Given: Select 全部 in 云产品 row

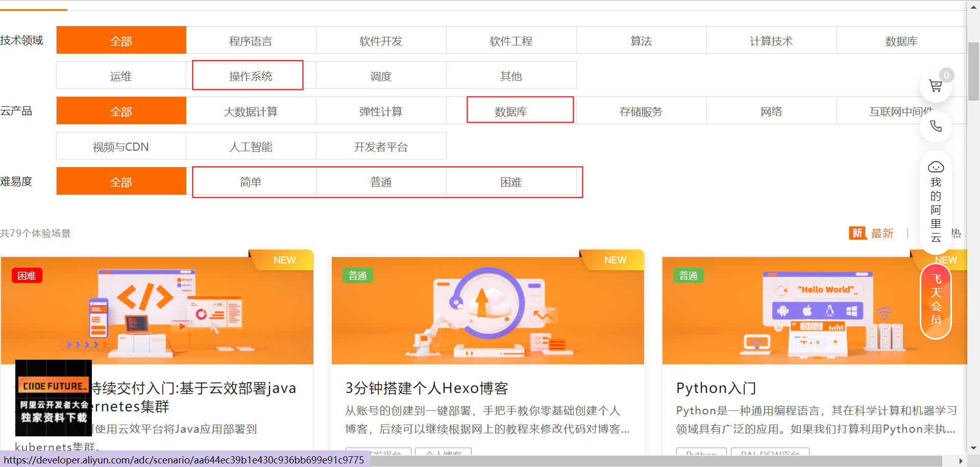Looking at the screenshot, I should pyautogui.click(x=121, y=111).
